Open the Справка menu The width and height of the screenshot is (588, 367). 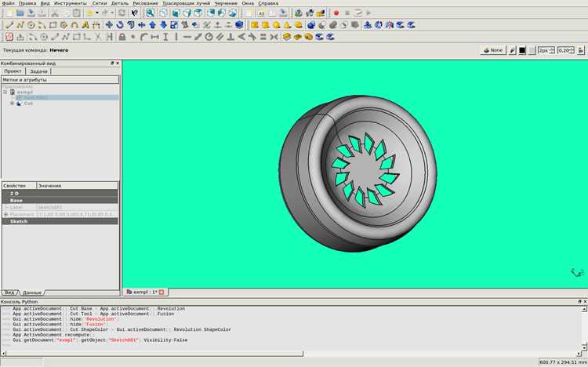(268, 3)
